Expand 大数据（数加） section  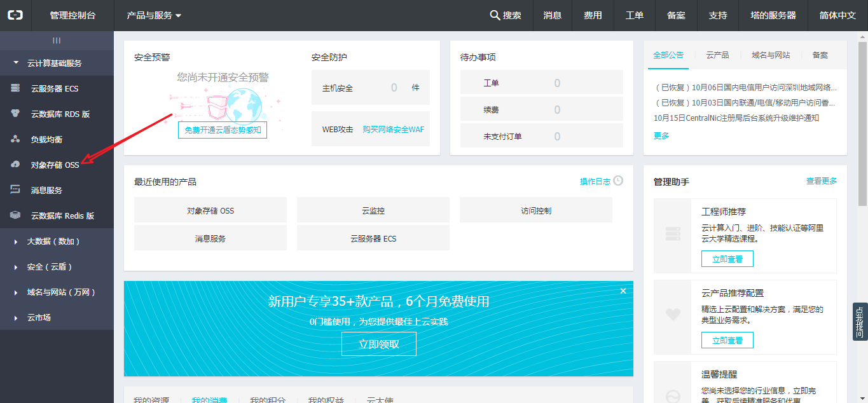tap(57, 242)
